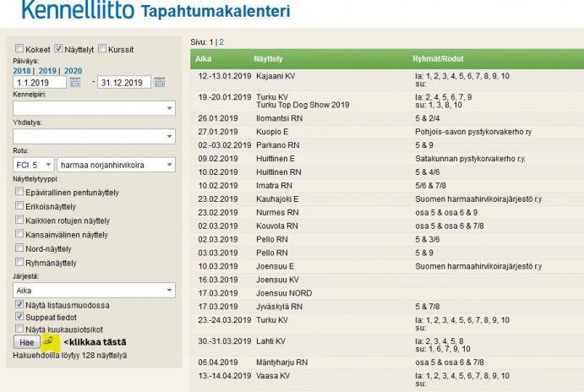This screenshot has height=392, width=584.
Task: Check Kansainvälinen näyttely option
Action: (x=19, y=234)
